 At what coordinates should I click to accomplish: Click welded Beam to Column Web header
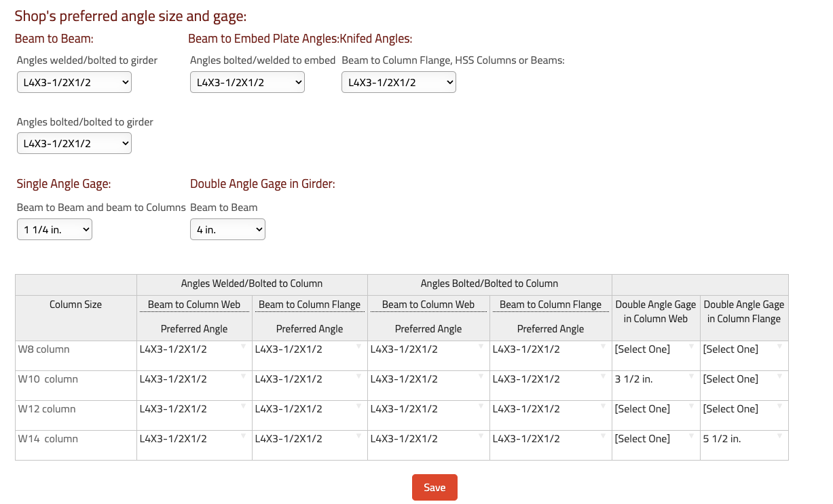(x=194, y=305)
